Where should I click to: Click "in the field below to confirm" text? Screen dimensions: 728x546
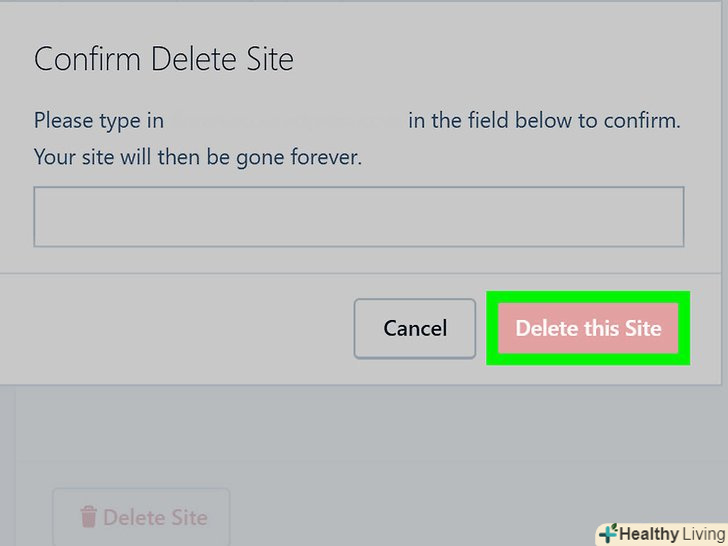[544, 121]
